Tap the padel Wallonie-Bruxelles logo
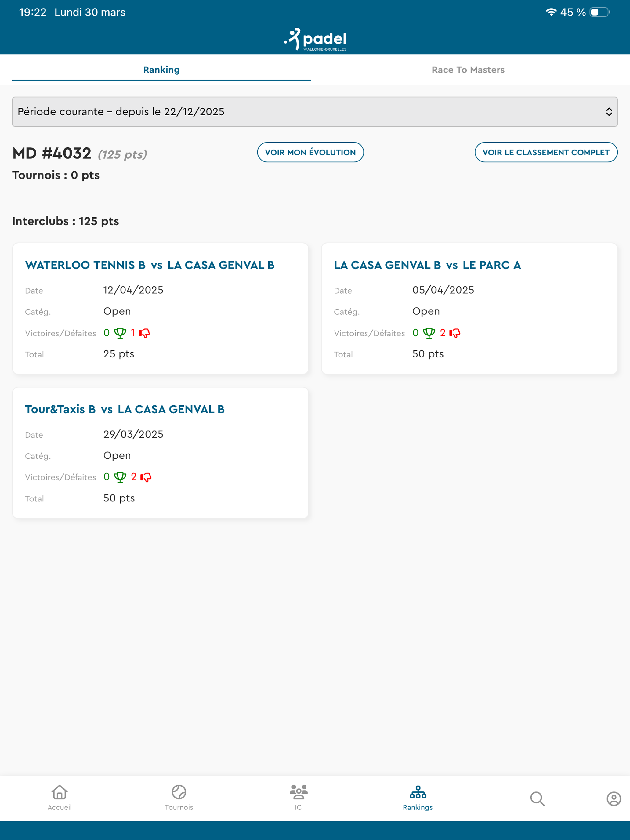This screenshot has height=840, width=630. point(315,39)
